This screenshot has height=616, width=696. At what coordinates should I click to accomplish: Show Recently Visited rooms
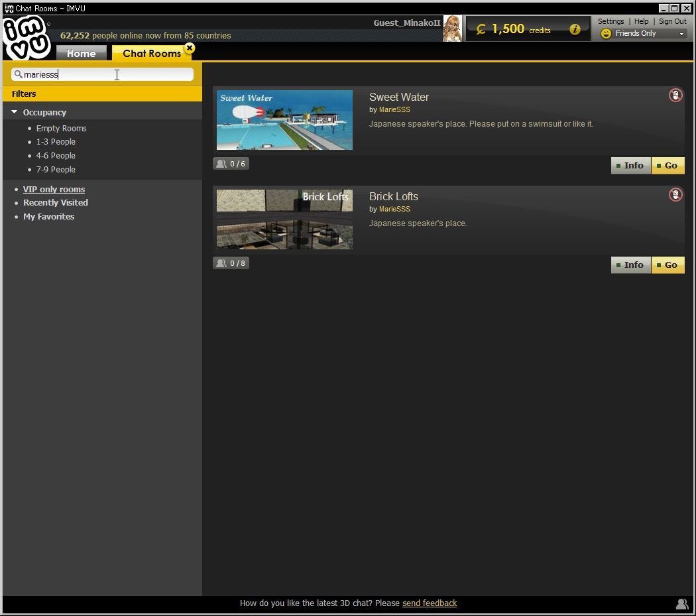point(56,202)
